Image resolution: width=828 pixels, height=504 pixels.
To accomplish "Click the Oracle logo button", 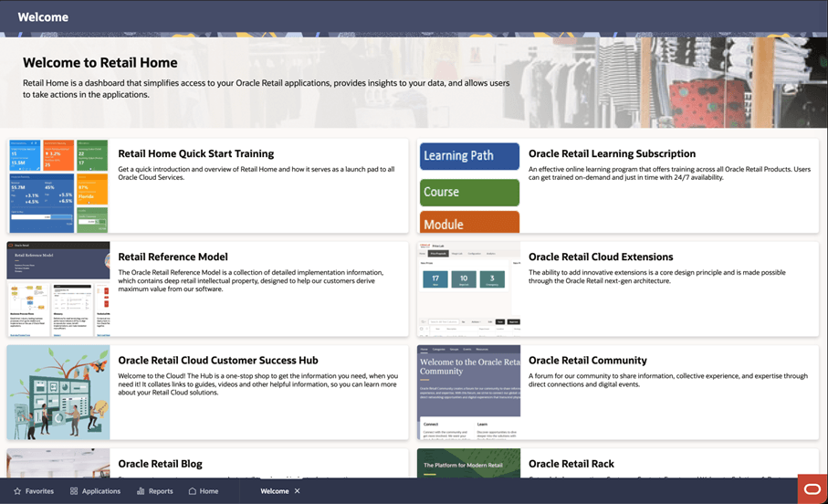I will (812, 489).
